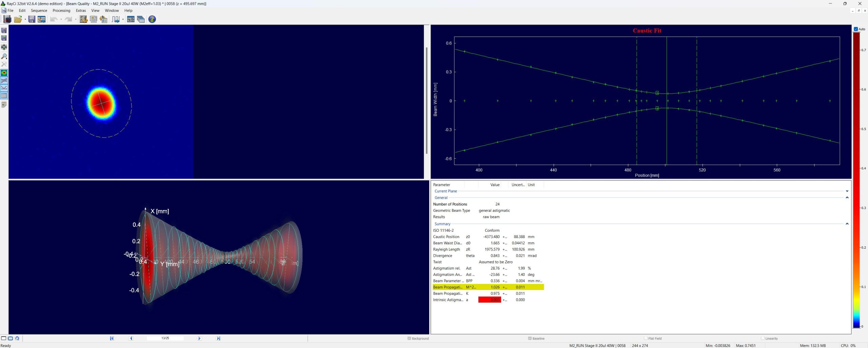Viewport: 868px width, 348px height.
Task: Toggle the results table view icon
Action: point(4,96)
